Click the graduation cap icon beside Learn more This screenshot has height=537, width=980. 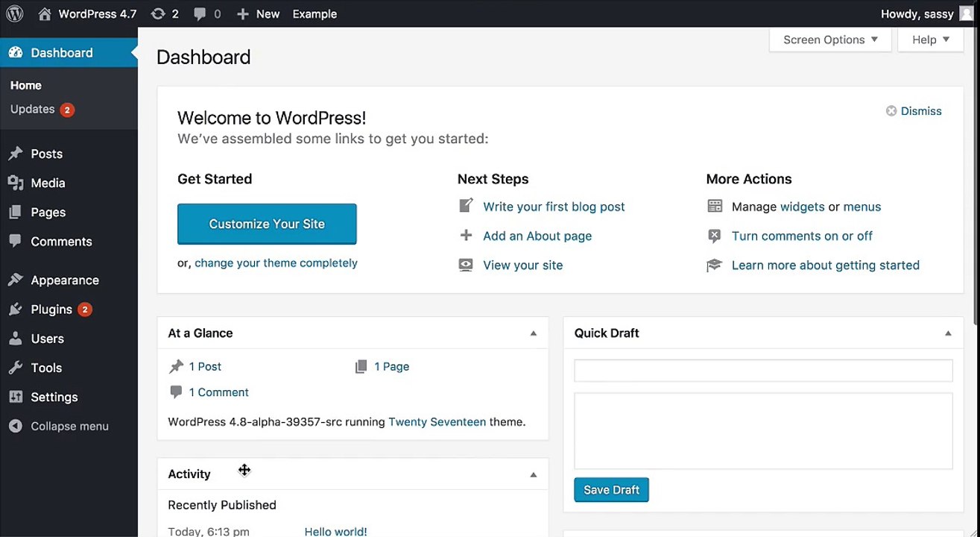pyautogui.click(x=715, y=265)
